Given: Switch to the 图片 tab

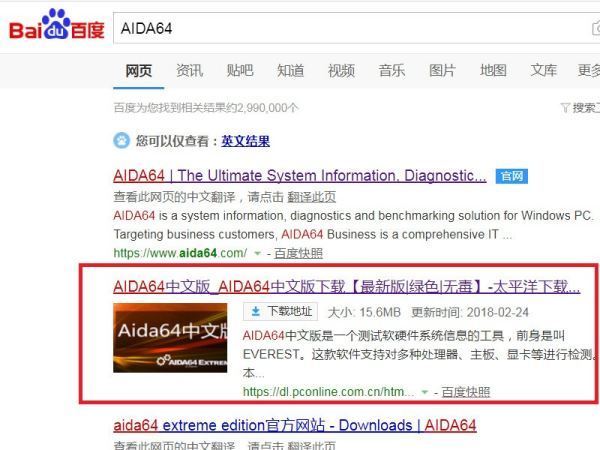Looking at the screenshot, I should 442,71.
